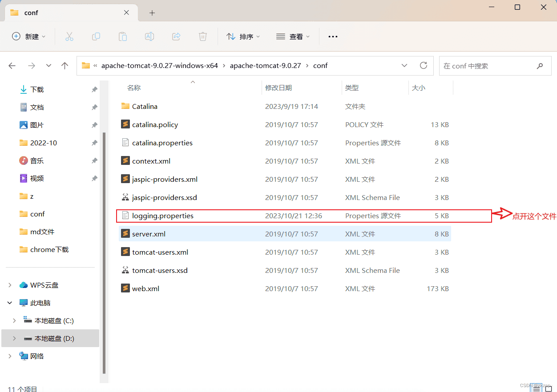Image resolution: width=557 pixels, height=392 pixels.
Task: Expand the 网络 tree node
Action: click(10, 356)
